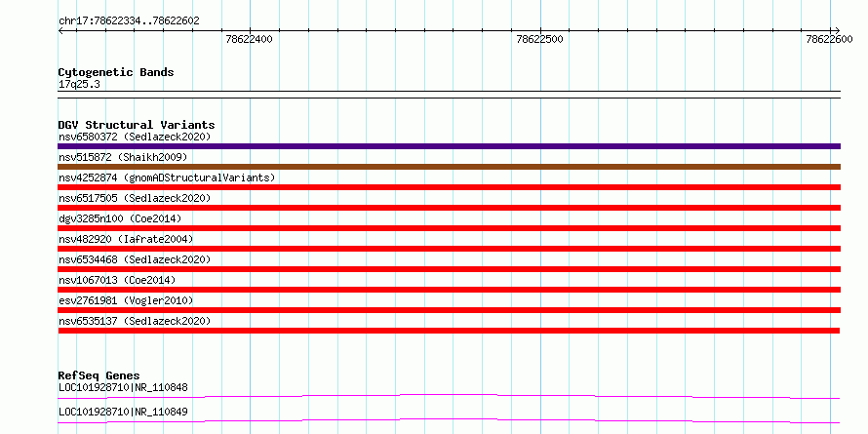868x434 pixels.
Task: Click the nsv6534468 (Sedlazeck2020) label
Action: pyautogui.click(x=135, y=259)
